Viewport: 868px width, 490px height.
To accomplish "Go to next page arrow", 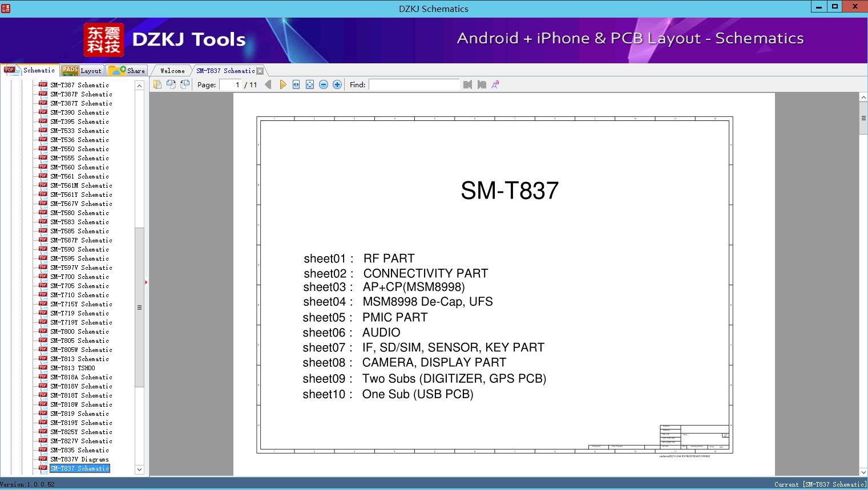I will [x=282, y=84].
